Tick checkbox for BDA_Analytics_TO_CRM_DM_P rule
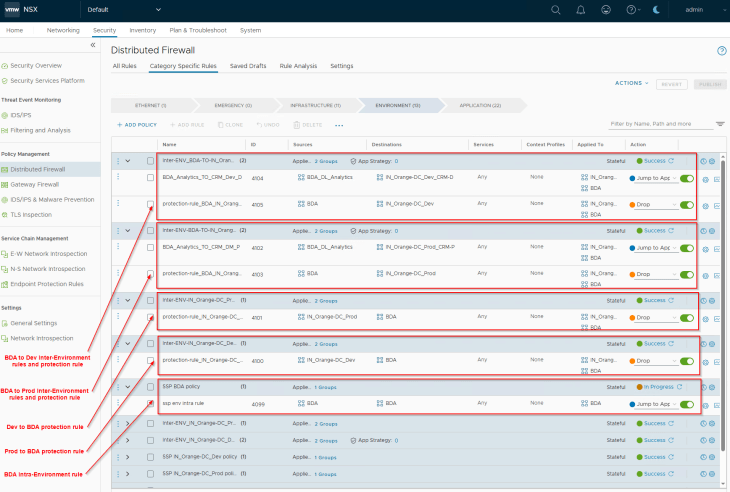Viewport: 730px width, 492px height. point(150,247)
